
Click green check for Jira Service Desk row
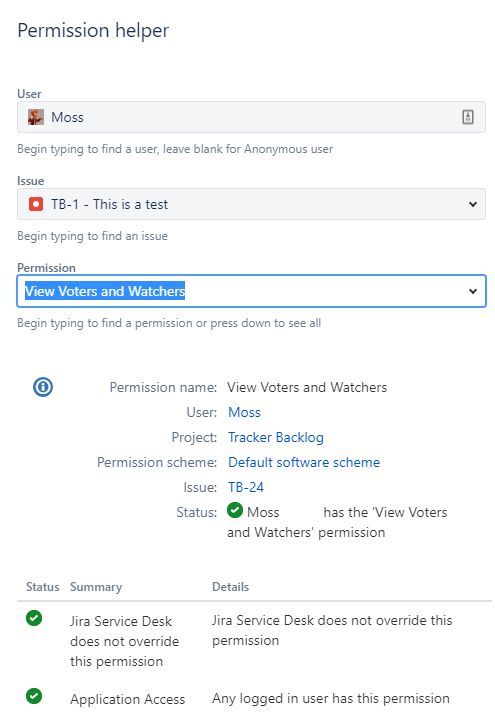tap(34, 618)
